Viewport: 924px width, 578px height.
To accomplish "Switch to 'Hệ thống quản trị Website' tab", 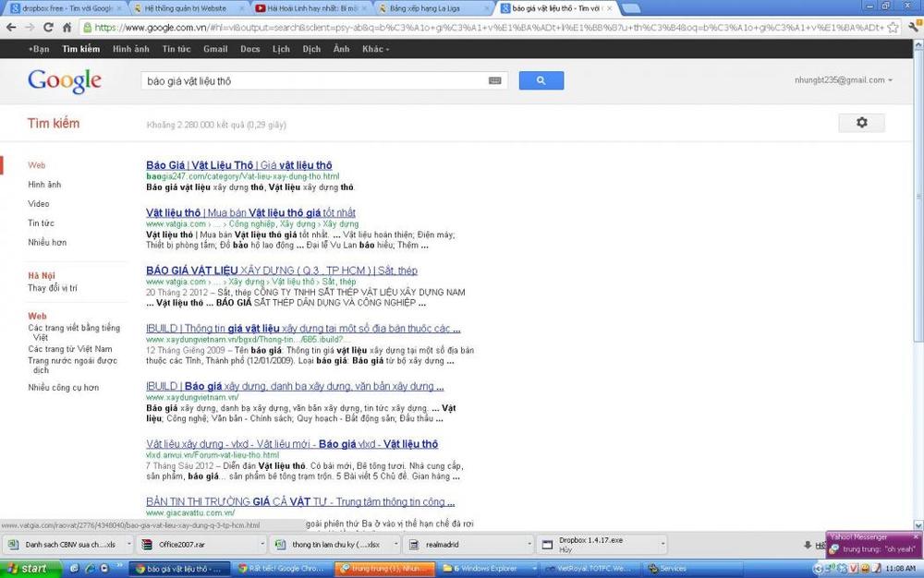I will tap(188, 8).
